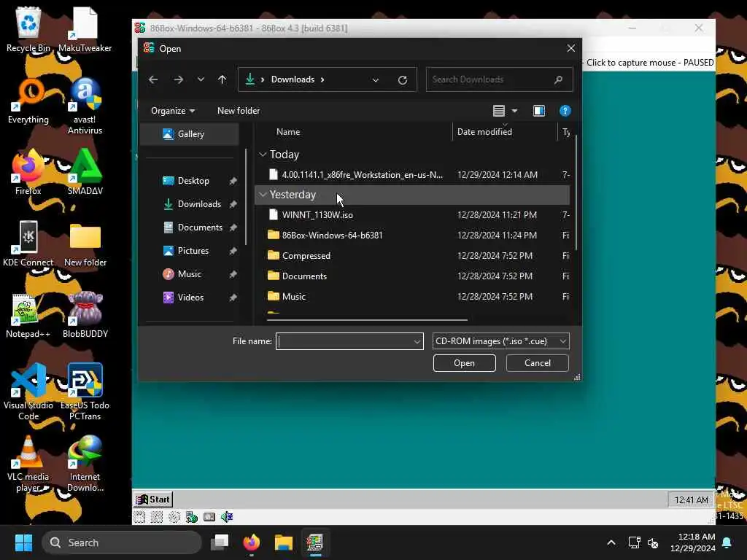Click the Search Downloads field
This screenshot has width=747, height=560.
[x=499, y=79]
